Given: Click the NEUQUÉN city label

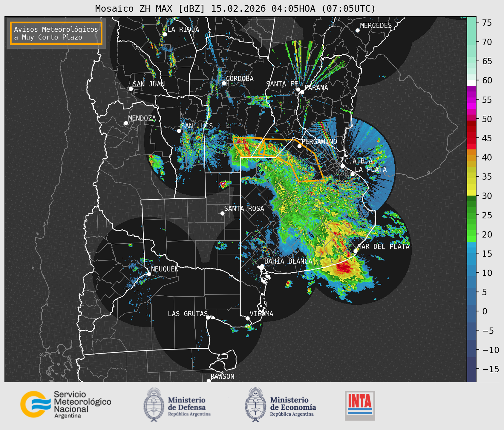Looking at the screenshot, I should [165, 269].
